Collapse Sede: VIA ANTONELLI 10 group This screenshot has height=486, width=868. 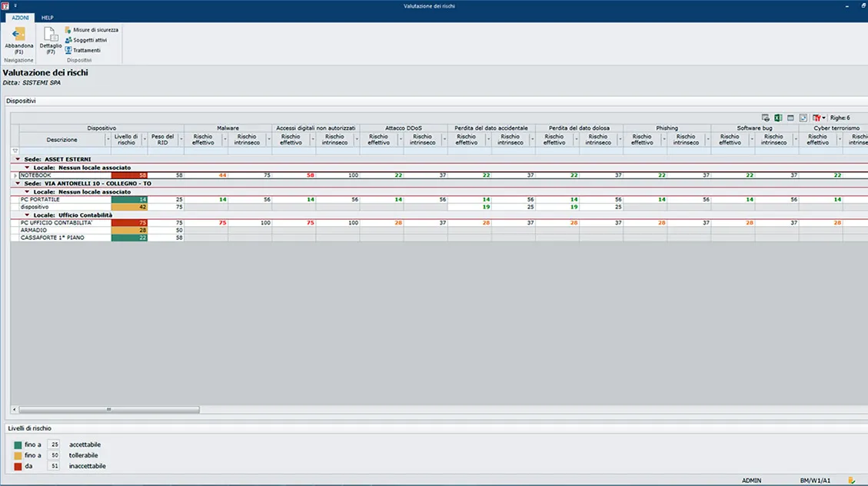click(x=18, y=184)
